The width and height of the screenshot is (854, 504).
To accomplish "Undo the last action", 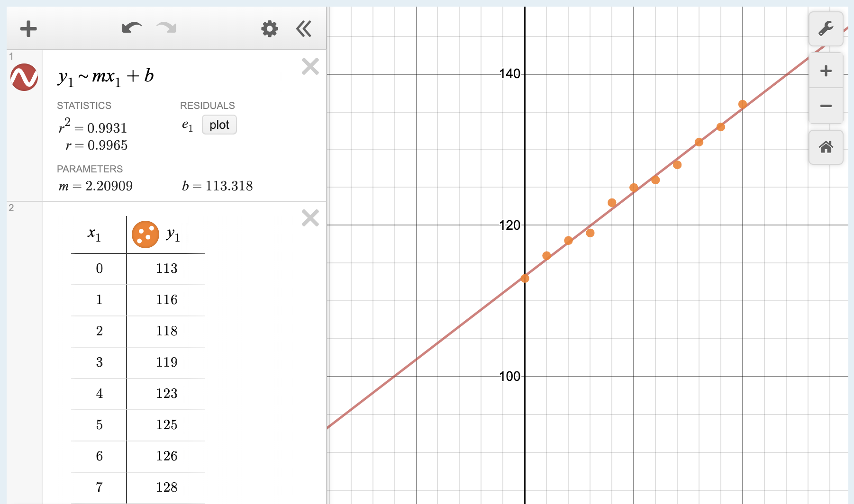I will pyautogui.click(x=132, y=28).
